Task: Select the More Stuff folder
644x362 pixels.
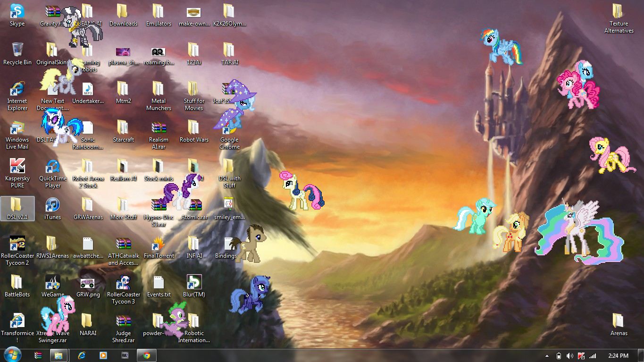Action: point(123,209)
